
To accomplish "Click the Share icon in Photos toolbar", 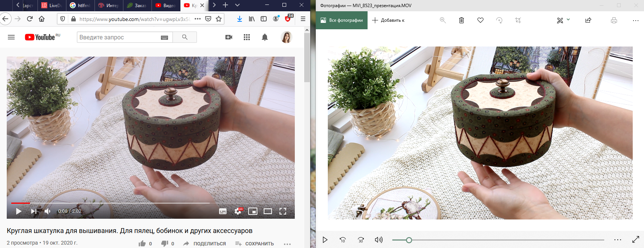I will [x=588, y=20].
